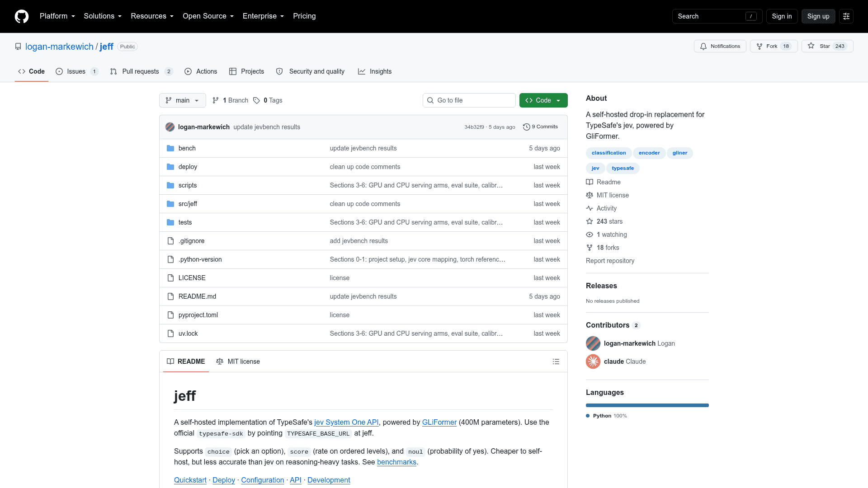Image resolution: width=868 pixels, height=488 pixels.
Task: Open the 9 Commits history link
Action: 540,127
